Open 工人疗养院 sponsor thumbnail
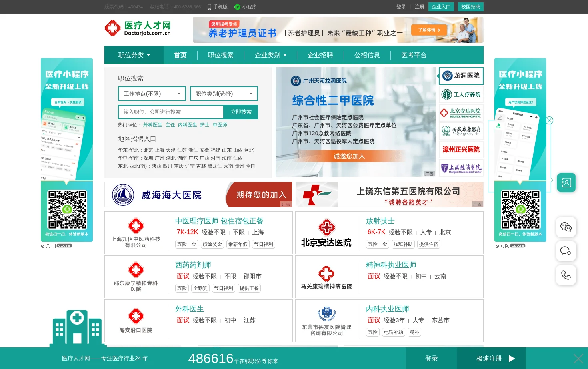This screenshot has height=369, width=588. point(461,94)
